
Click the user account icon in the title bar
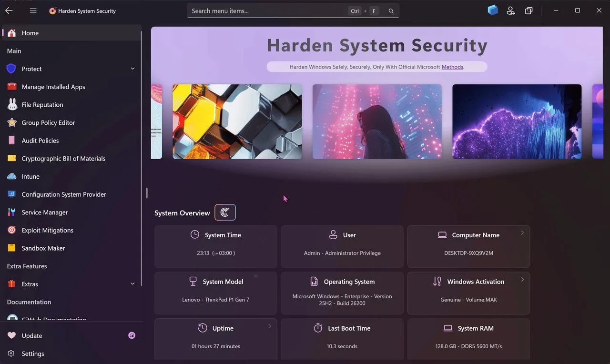[511, 10]
